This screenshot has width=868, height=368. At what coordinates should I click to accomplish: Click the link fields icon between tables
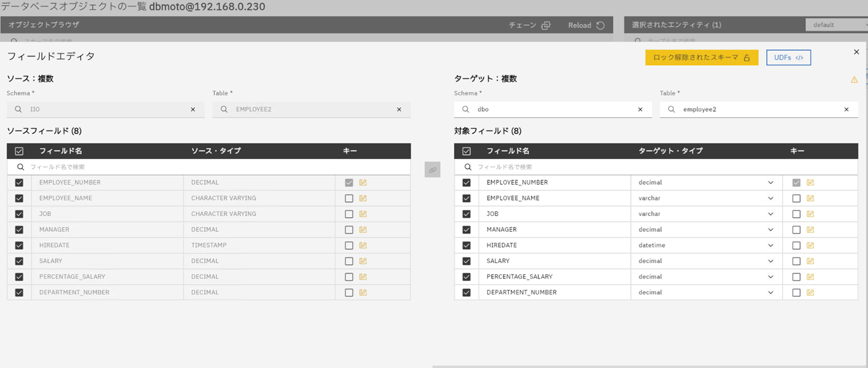click(x=432, y=170)
